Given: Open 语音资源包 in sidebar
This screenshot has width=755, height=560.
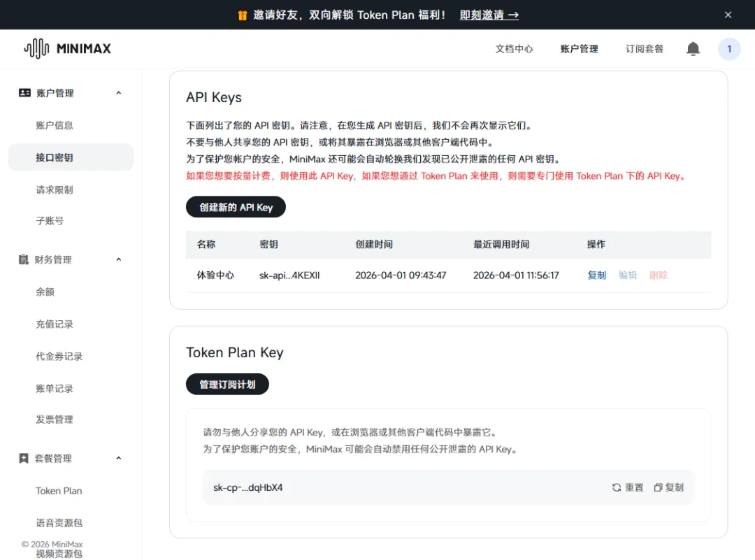Looking at the screenshot, I should [59, 523].
